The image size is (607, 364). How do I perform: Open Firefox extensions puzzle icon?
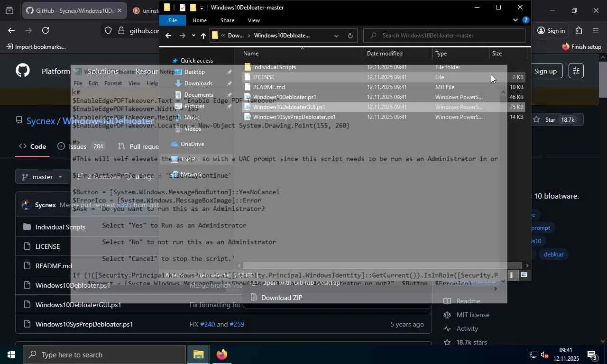tap(579, 30)
